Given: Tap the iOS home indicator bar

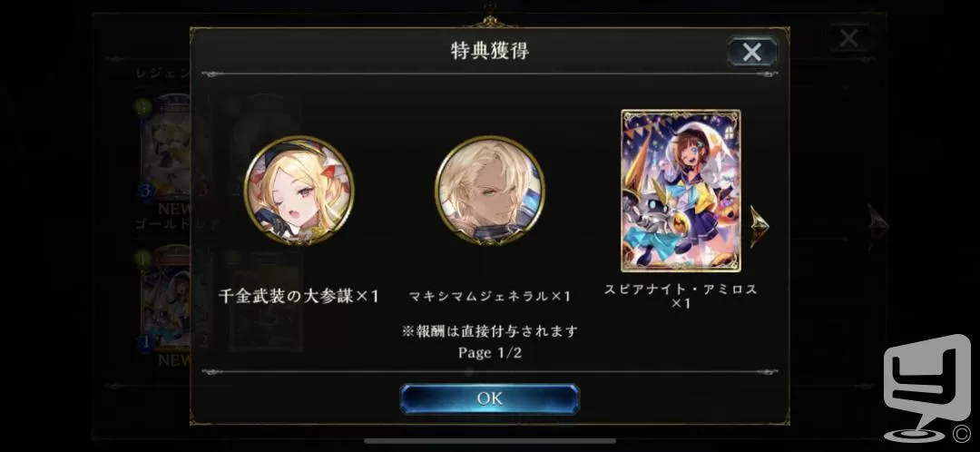Looking at the screenshot, I should tap(489, 441).
